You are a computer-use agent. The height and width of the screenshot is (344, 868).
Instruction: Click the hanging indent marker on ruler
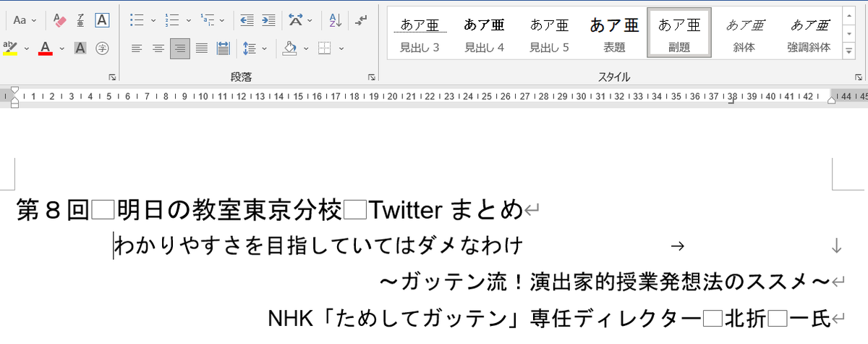(14, 101)
